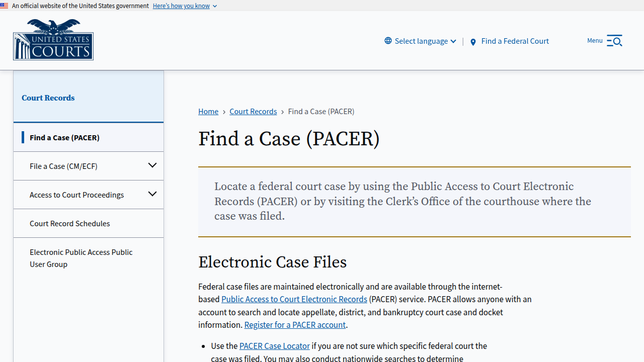Go to Court Records breadcrumb link
644x362 pixels.
[x=253, y=111]
